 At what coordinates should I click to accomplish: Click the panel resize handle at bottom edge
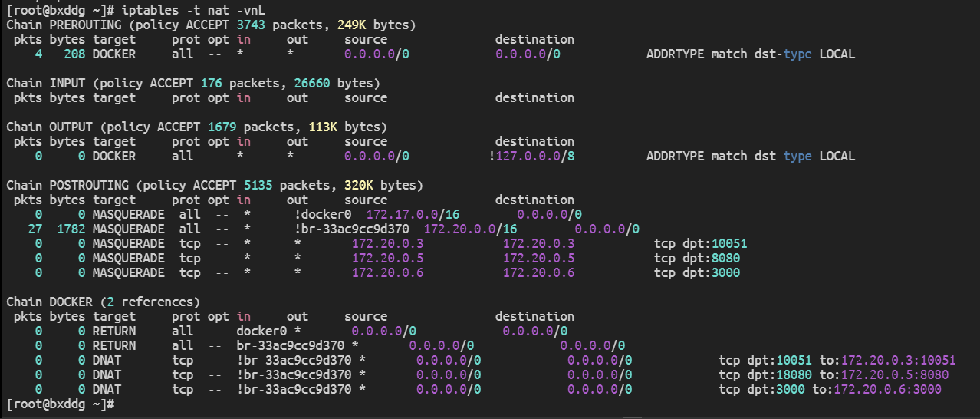pos(633,417)
